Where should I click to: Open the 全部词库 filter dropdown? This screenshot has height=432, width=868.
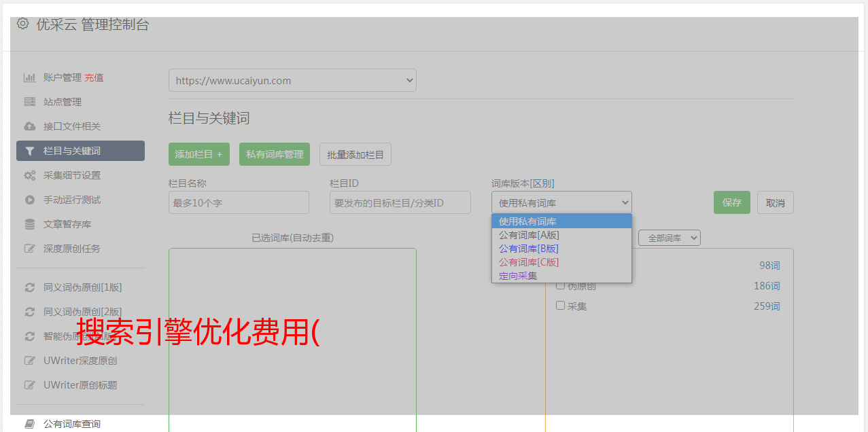[670, 238]
